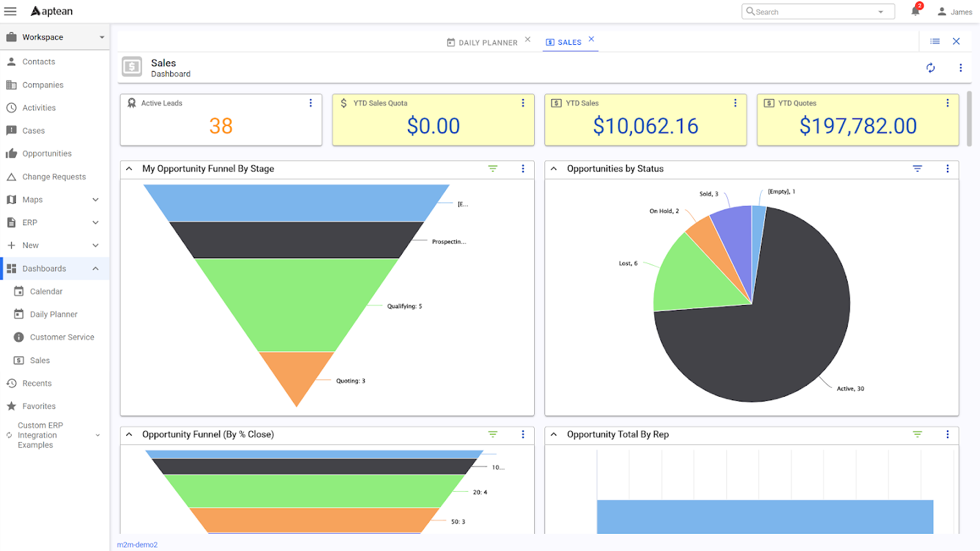This screenshot has width=980, height=551.
Task: Go to Customer Service dashboard
Action: coord(62,337)
